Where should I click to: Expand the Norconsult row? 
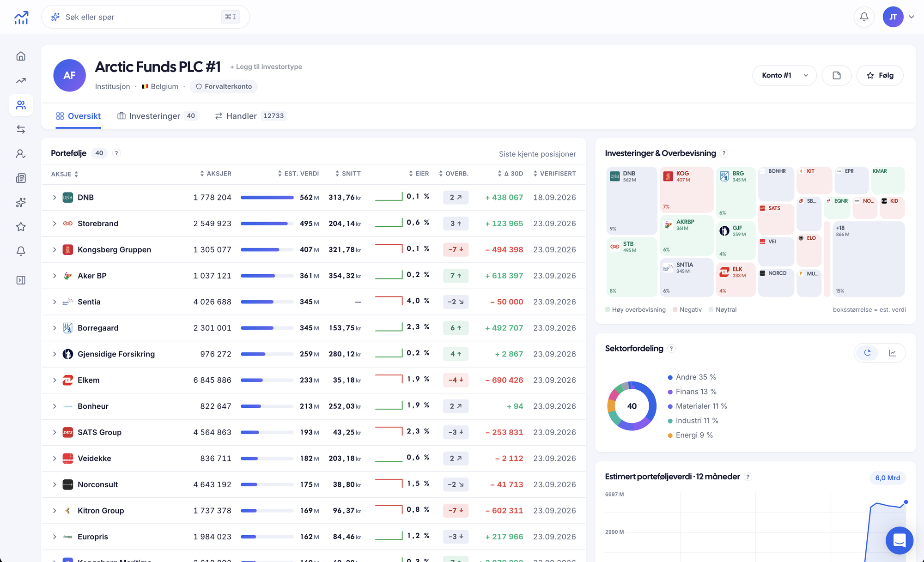coord(55,484)
